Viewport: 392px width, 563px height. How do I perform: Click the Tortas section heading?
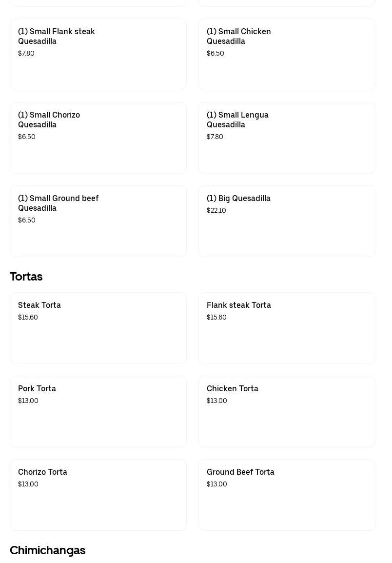[26, 277]
